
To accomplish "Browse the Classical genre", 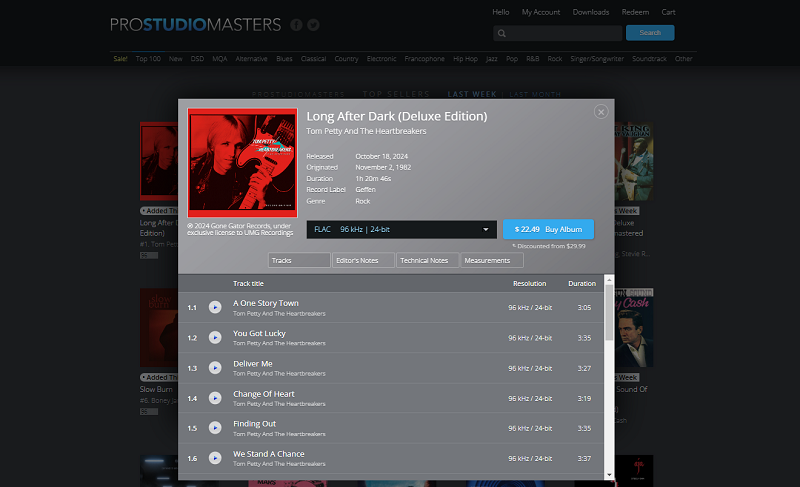I will click(313, 59).
